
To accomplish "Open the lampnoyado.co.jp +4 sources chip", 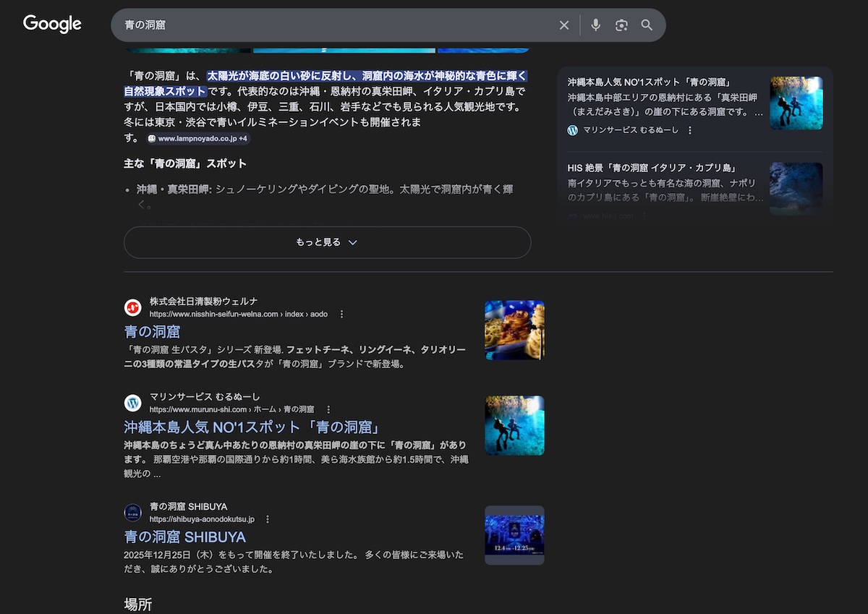I will point(197,138).
